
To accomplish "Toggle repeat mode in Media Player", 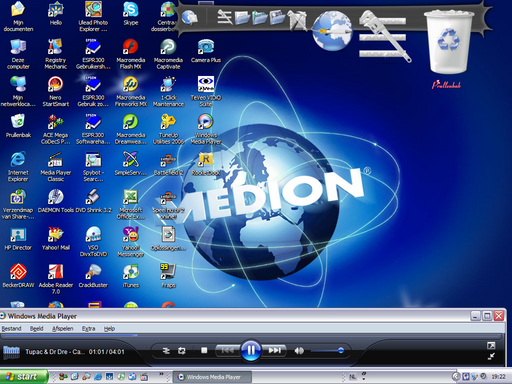I will (x=181, y=351).
